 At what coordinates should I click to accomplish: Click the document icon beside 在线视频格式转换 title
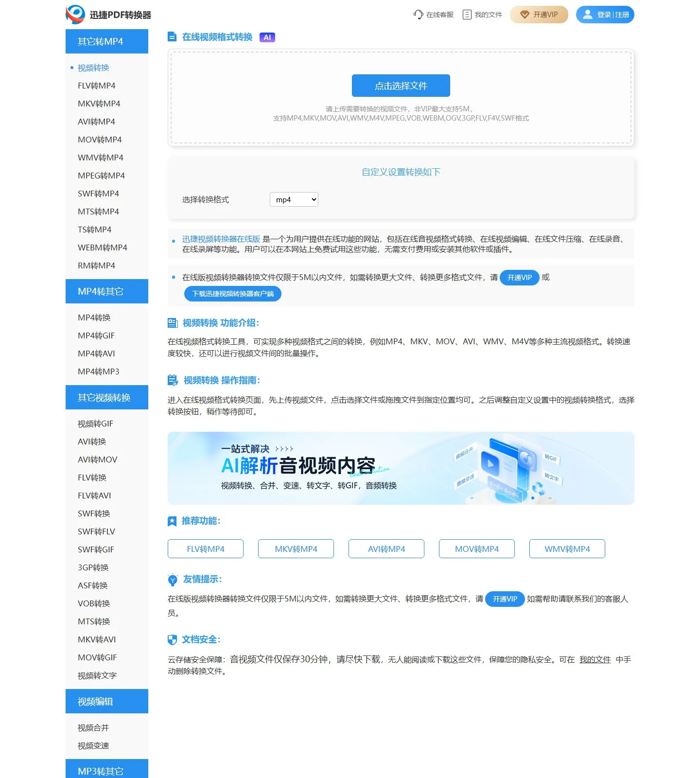coord(172,37)
